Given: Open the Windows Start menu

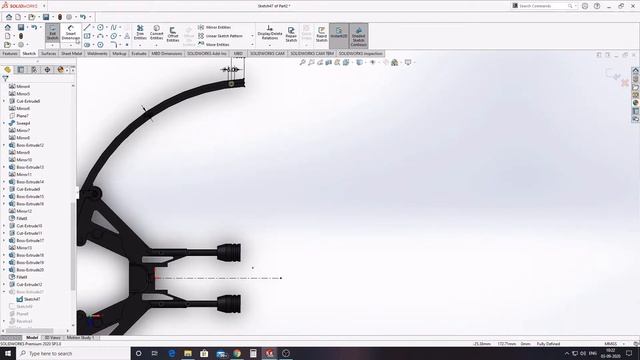Looking at the screenshot, I should tap(8, 353).
